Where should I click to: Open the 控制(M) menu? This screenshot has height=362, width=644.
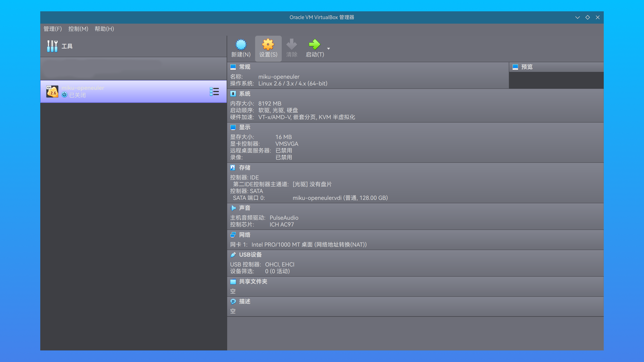(x=78, y=29)
